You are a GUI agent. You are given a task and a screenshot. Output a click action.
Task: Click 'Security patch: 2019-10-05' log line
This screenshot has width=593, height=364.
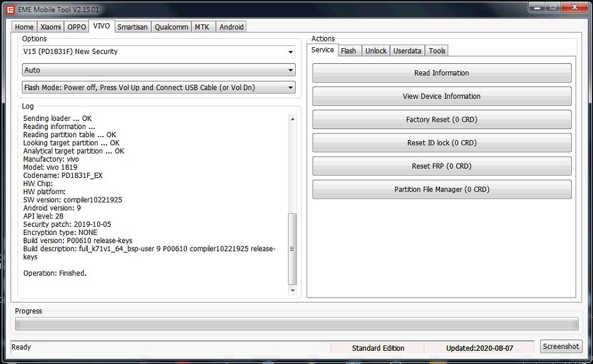point(67,224)
